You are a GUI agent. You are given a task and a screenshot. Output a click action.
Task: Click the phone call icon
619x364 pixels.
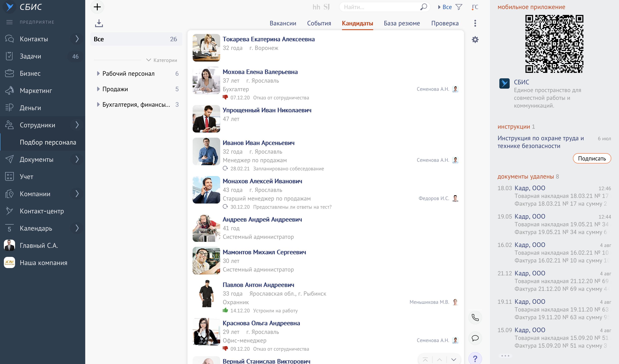click(475, 318)
